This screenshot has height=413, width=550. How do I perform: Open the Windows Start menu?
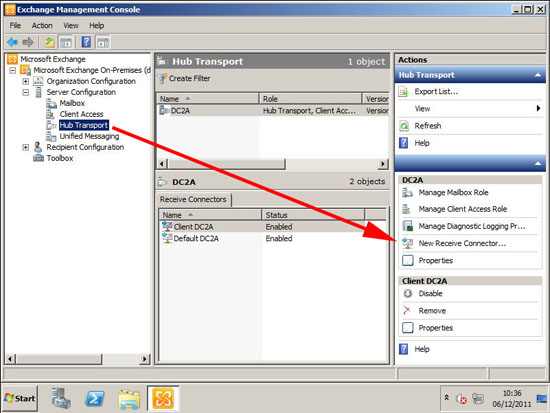tap(20, 398)
